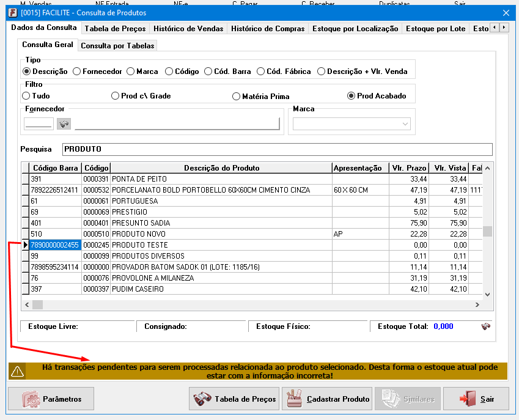Click the Cadastrar Produto button

coord(327,399)
